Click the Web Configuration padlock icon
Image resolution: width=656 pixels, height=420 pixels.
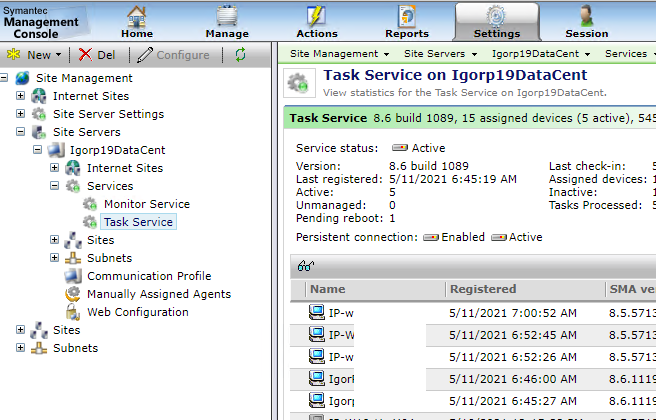point(73,312)
